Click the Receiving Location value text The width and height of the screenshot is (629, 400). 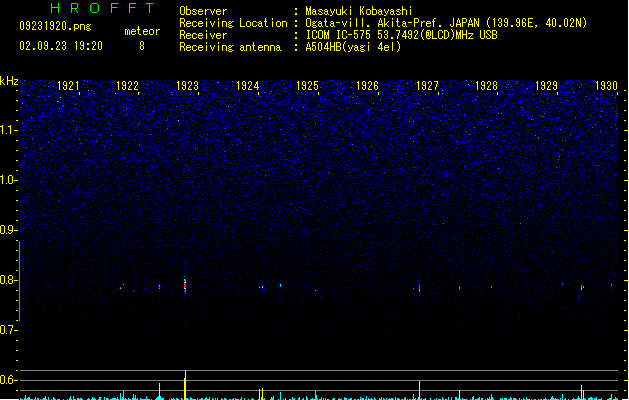coord(446,23)
